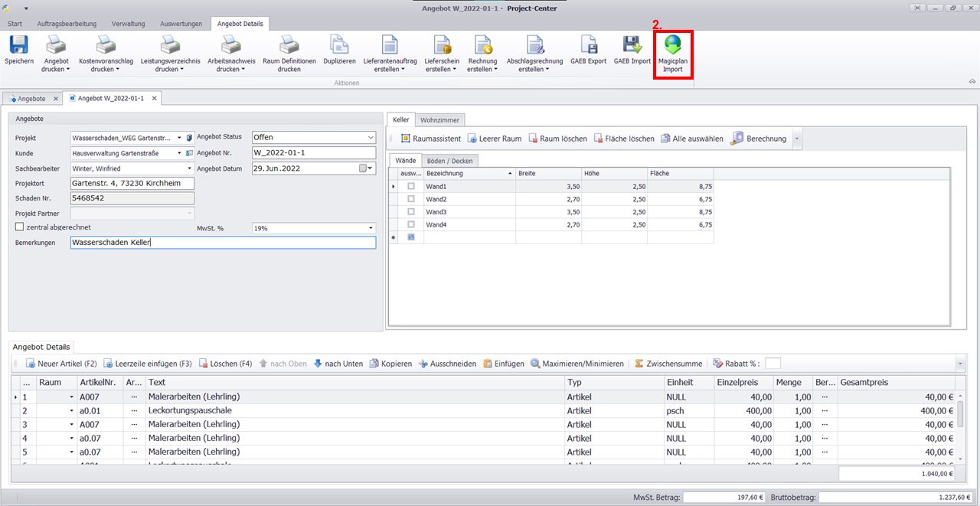Tick the checkbox for Wand3 row
Viewport: 980px width, 506px height.
[x=411, y=212]
